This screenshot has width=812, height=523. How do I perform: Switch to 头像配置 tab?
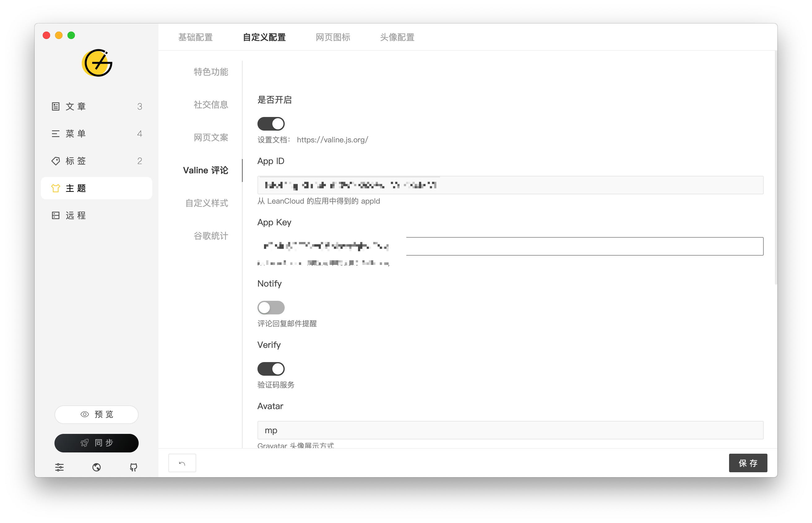pos(397,37)
